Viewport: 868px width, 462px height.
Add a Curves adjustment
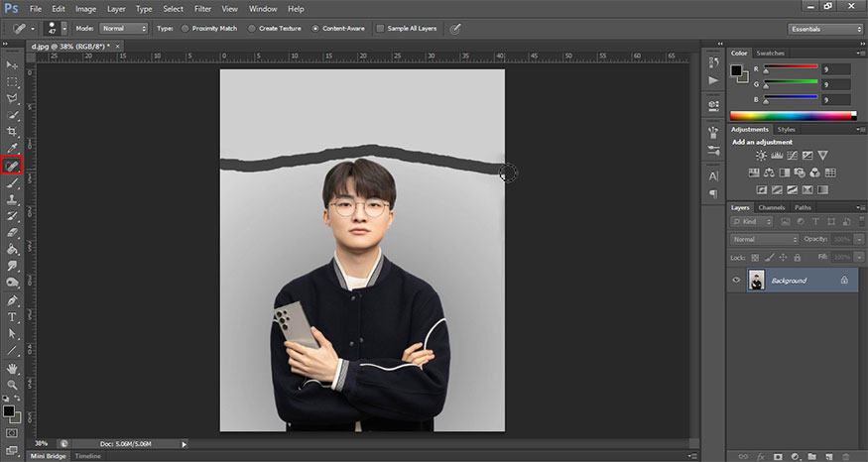[793, 156]
